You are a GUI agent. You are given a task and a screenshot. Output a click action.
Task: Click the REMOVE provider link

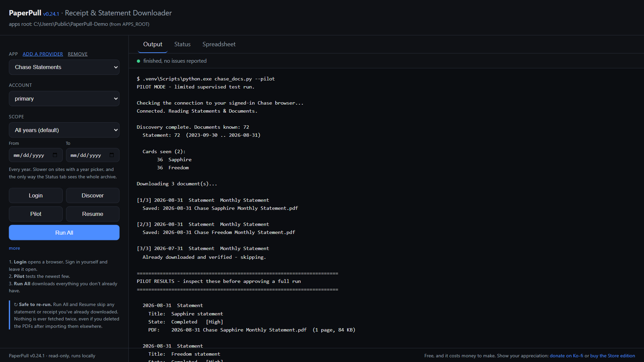click(77, 54)
